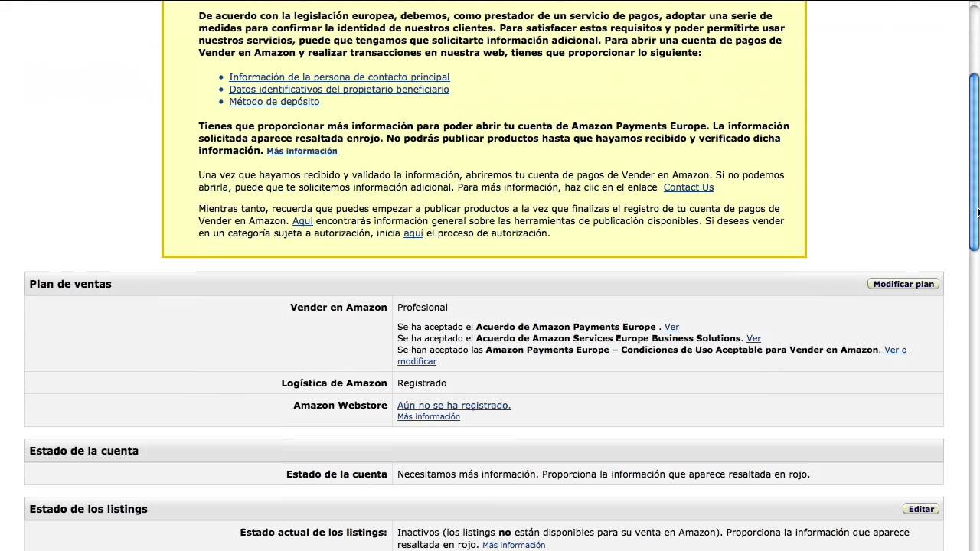Click 'Aún no se ha registrado.' link
Screen dimensions: 980x551
pyautogui.click(x=454, y=406)
